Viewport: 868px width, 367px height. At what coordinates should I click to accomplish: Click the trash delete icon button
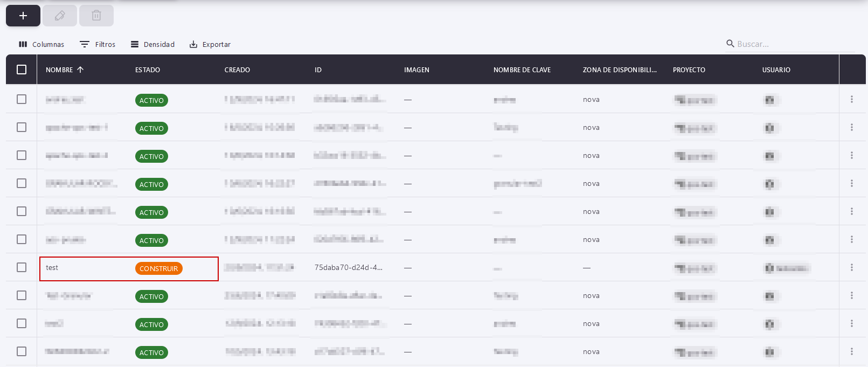pos(96,16)
